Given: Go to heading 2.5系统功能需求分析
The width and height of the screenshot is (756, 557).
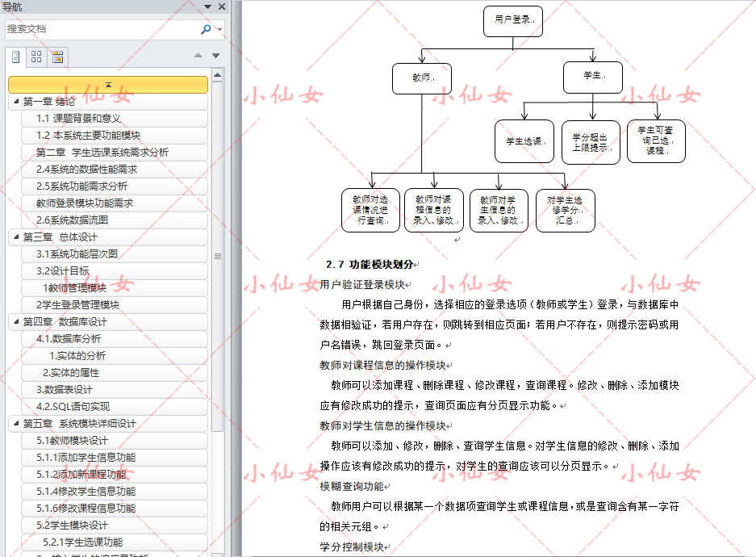Looking at the screenshot, I should point(115,186).
